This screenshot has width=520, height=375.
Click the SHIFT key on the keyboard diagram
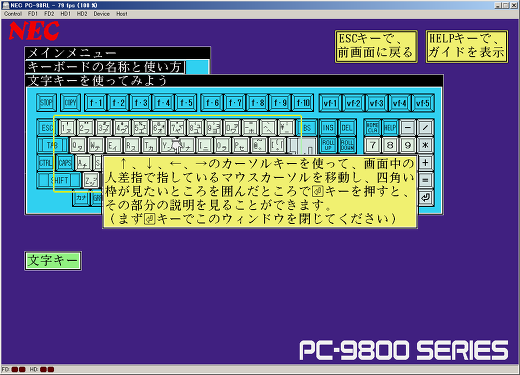tap(59, 180)
